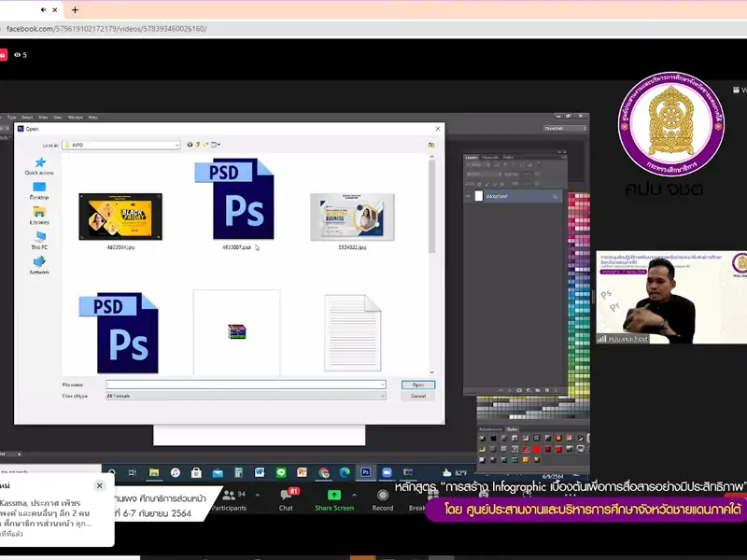Screen dimensions: 747x560
Task: Switch to Chrome on the taskbar
Action: coord(324,472)
